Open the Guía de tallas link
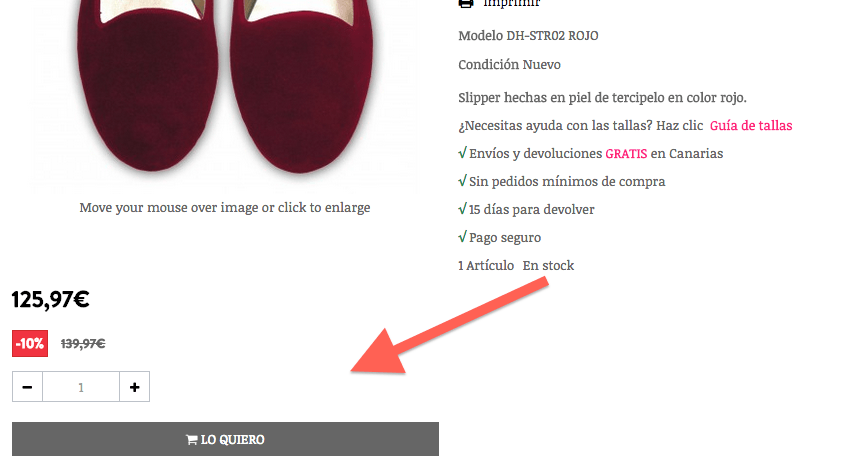856x466 pixels. pyautogui.click(x=751, y=126)
